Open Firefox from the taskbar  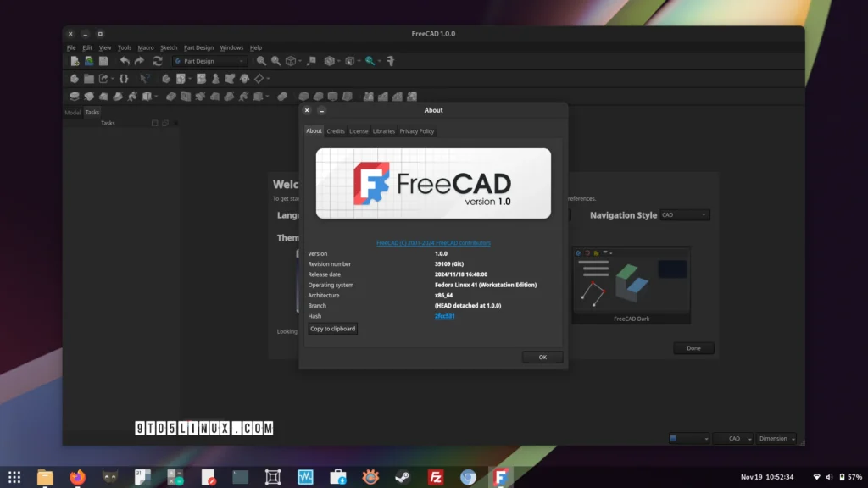click(x=78, y=477)
